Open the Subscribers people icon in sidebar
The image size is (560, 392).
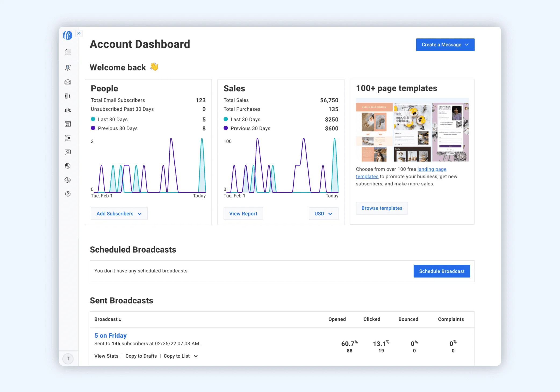click(68, 110)
